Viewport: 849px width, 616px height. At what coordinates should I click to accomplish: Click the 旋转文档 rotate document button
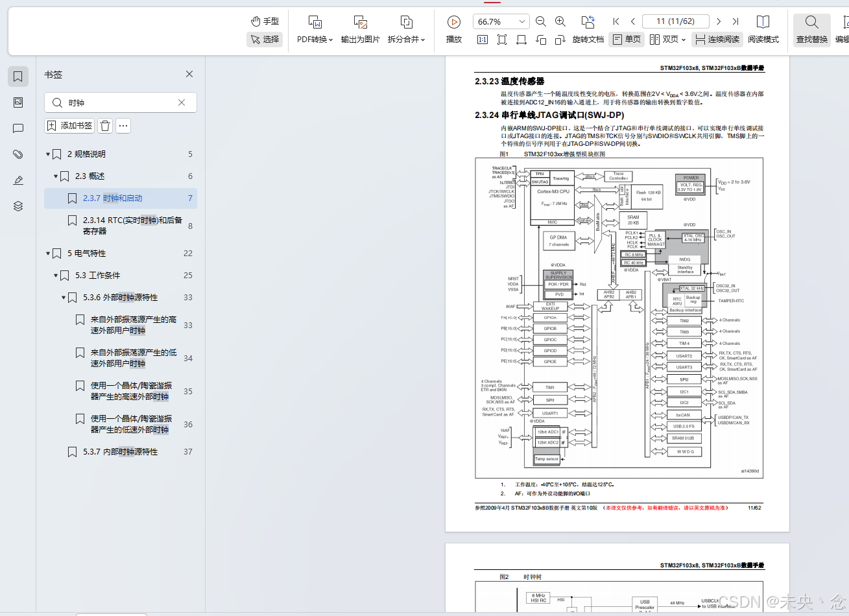coord(588,30)
